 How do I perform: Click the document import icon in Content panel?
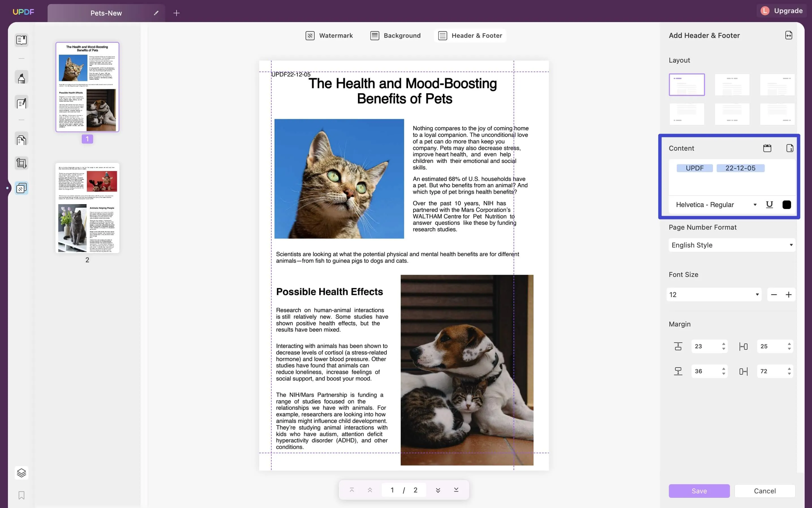click(790, 148)
